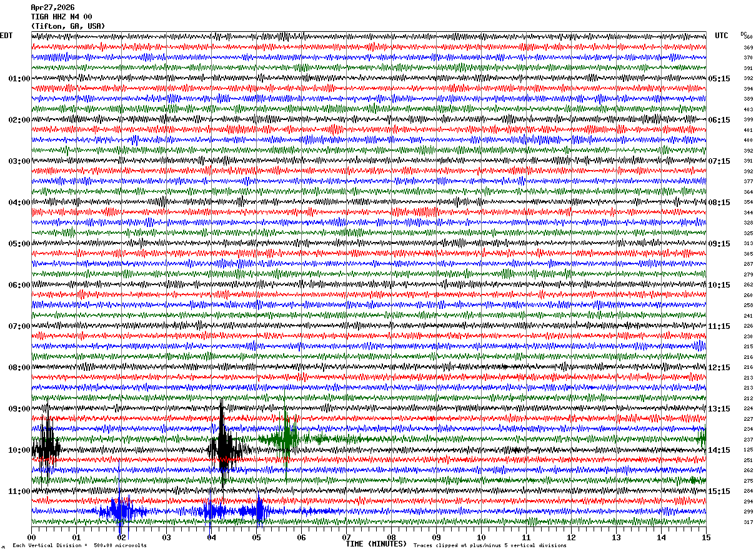Click the DC offset value 125
This screenshot has height=554, width=756.
coord(748,450)
